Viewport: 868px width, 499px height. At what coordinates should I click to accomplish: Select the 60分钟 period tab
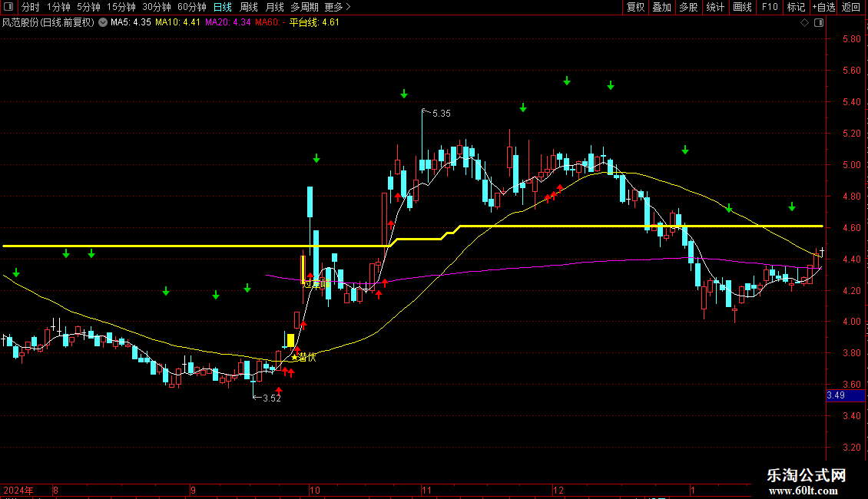tap(192, 7)
